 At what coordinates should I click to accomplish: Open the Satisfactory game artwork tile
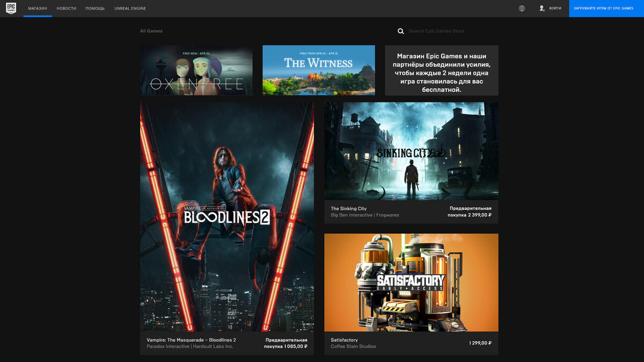coord(411,283)
